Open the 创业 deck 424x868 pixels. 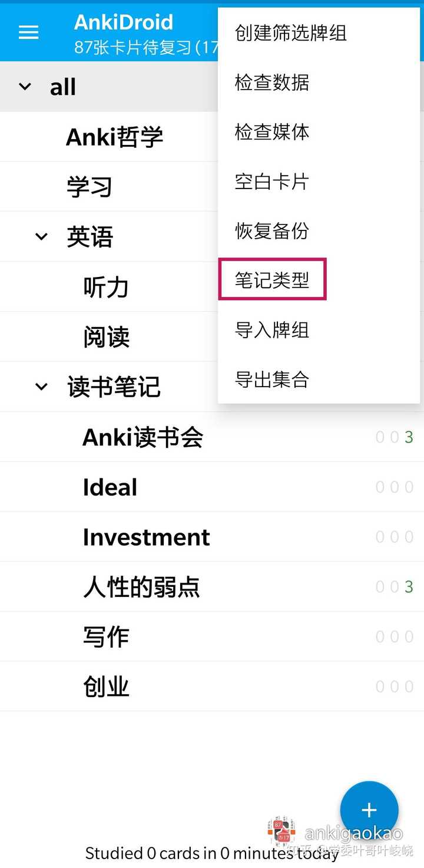106,687
